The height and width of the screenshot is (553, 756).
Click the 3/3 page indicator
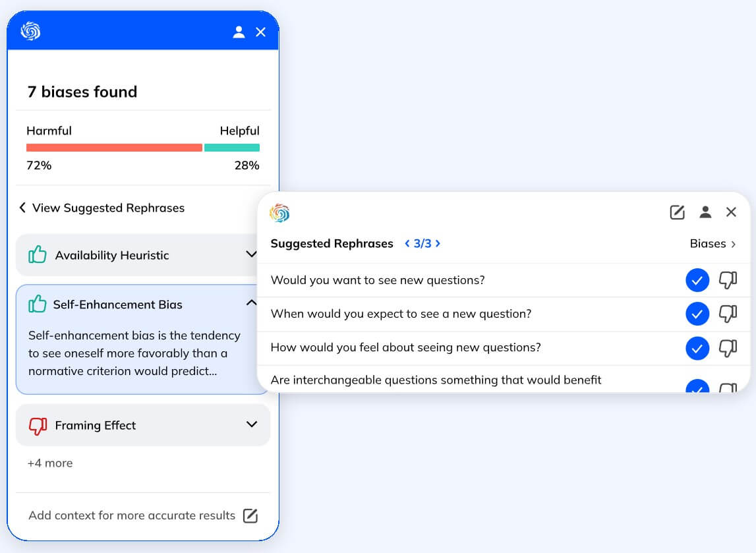tap(422, 243)
